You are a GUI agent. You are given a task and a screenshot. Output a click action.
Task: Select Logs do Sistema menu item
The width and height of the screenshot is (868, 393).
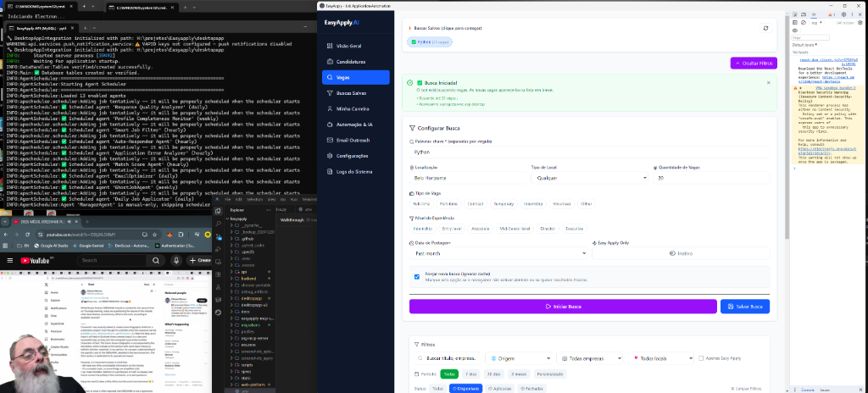coord(354,172)
